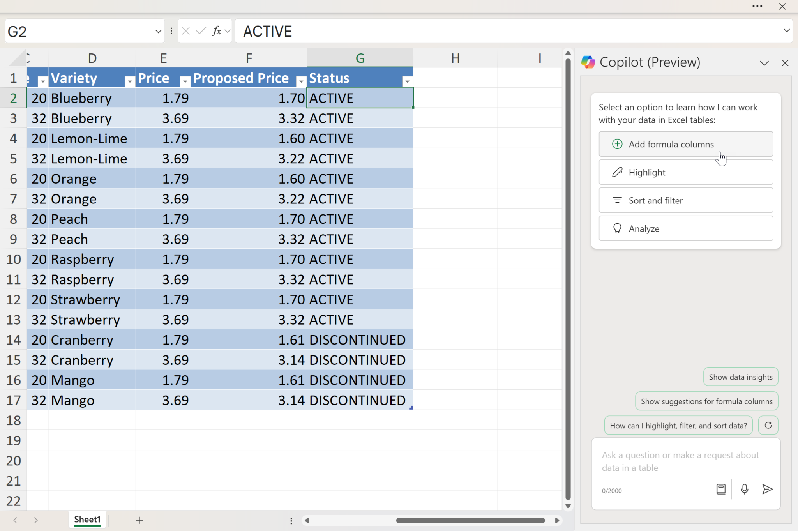
Task: Click the enter checkmark in formula bar
Action: point(201,31)
